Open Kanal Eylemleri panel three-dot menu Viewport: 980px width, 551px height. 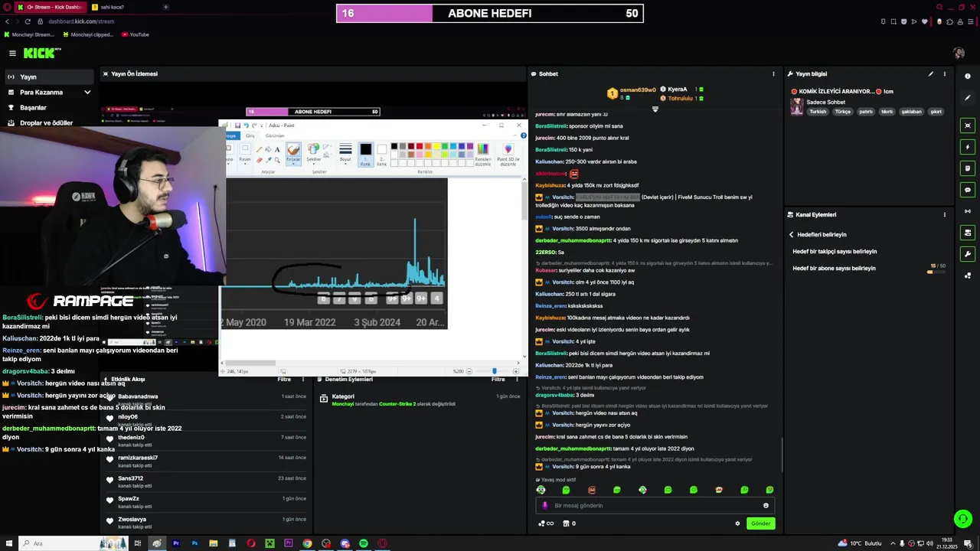pos(944,215)
